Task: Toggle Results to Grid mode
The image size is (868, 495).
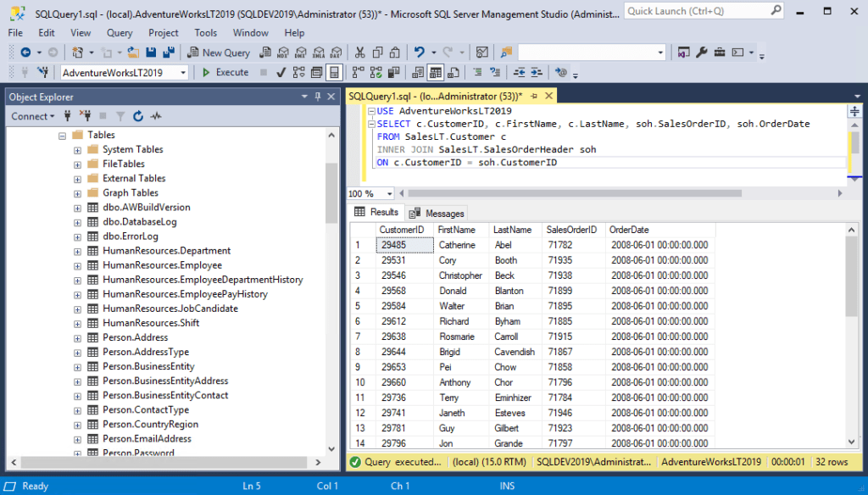Action: point(436,73)
